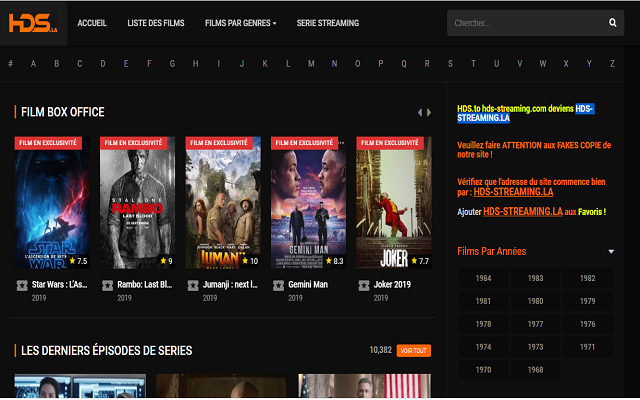Filter films by letter Z
The width and height of the screenshot is (640, 400).
tap(612, 64)
